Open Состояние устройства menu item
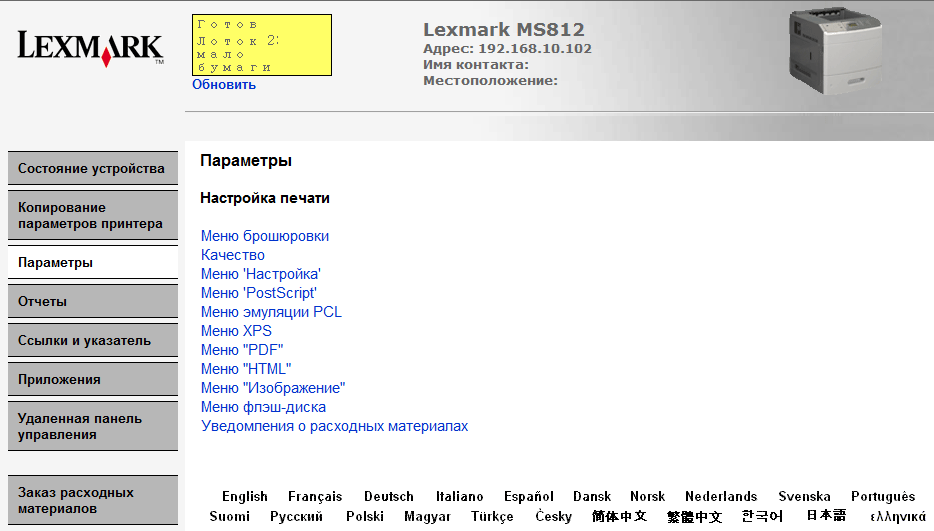The image size is (934, 531). click(93, 169)
